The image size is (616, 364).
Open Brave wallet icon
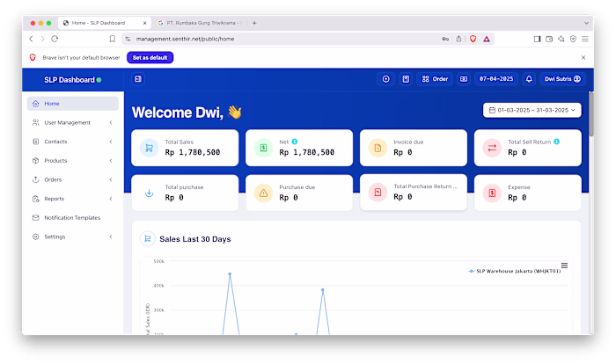coord(549,39)
